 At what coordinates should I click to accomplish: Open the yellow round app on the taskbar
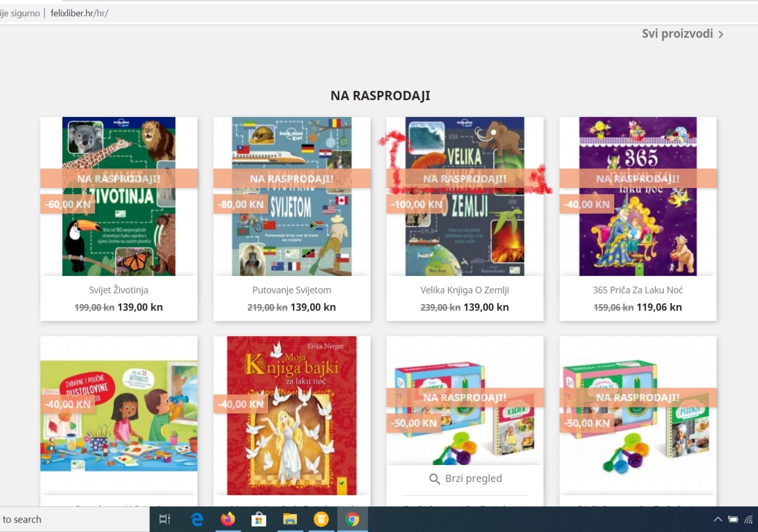[321, 519]
